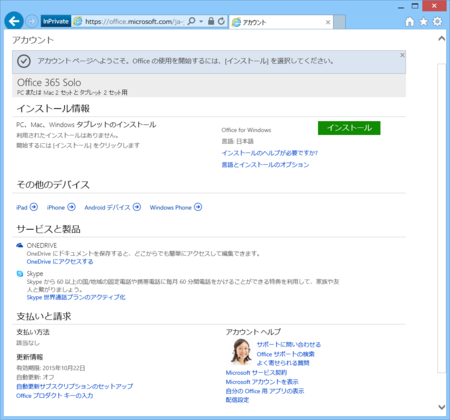
Task: Click the vertical scrollbar track
Action: [x=442, y=218]
